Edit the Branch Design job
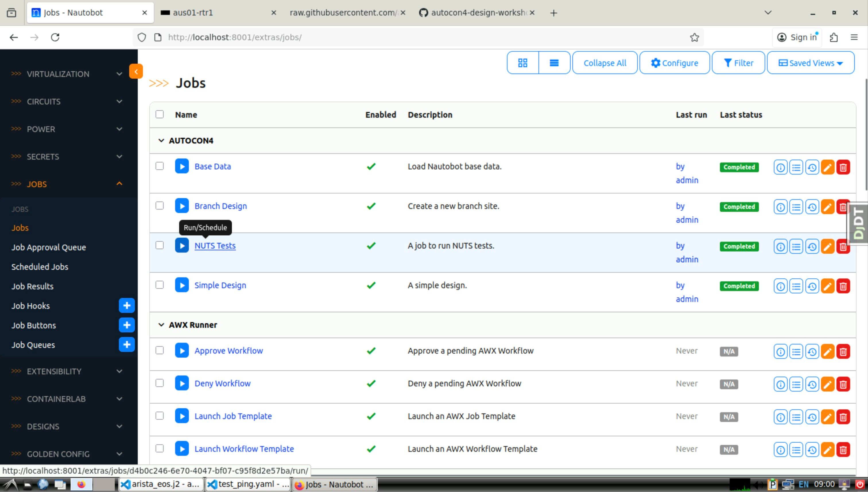Screen dimensions: 868x492 828,207
